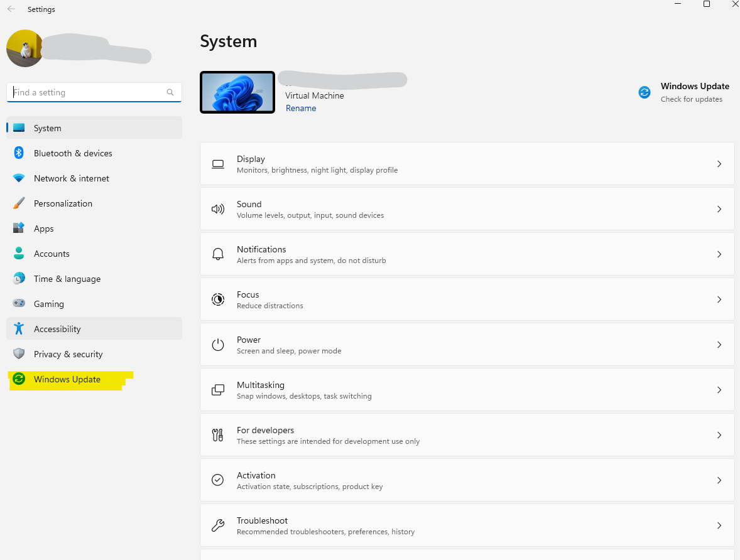Open Privacy & security in sidebar
740x560 pixels.
coord(94,354)
